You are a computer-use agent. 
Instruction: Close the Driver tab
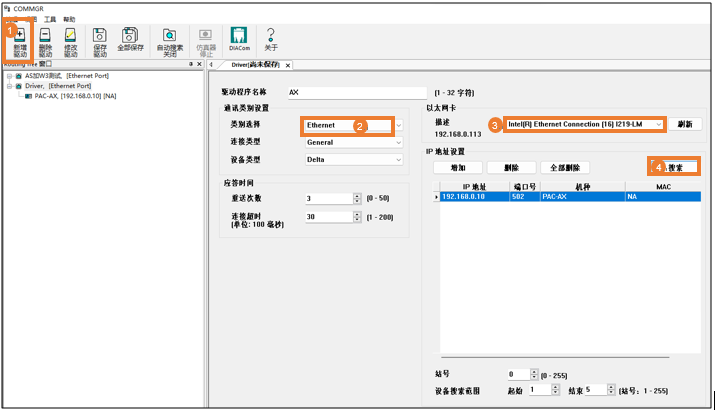288,65
